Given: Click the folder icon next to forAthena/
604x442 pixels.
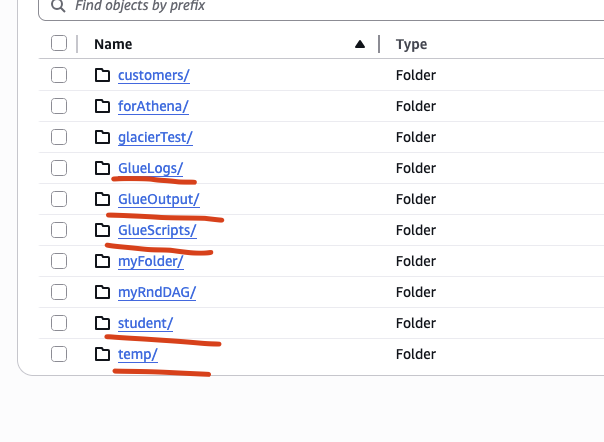Looking at the screenshot, I should tap(102, 106).
